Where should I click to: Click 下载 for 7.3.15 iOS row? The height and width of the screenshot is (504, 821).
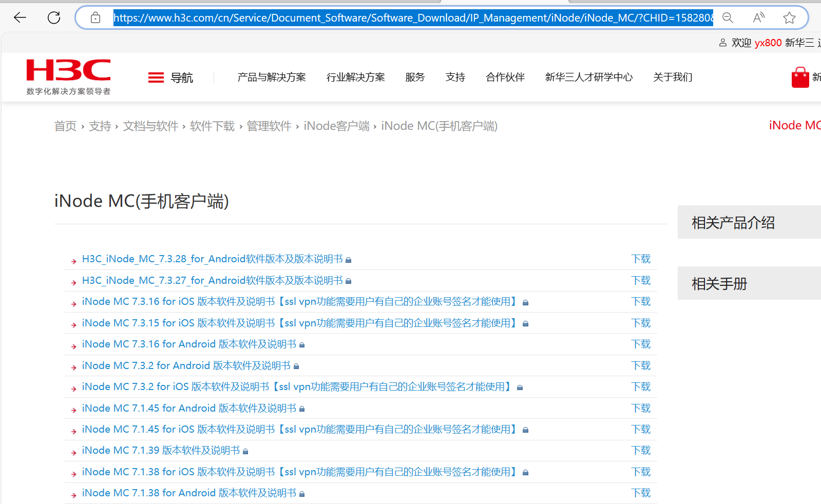click(x=641, y=323)
